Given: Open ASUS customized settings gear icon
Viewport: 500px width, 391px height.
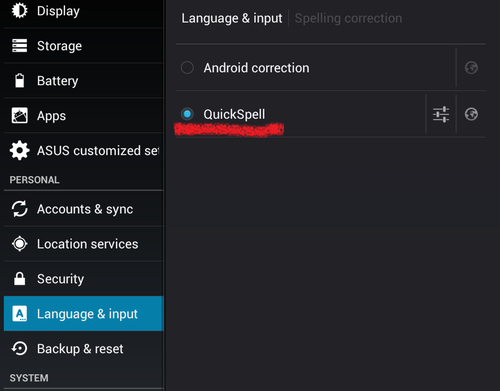Looking at the screenshot, I should (20, 150).
